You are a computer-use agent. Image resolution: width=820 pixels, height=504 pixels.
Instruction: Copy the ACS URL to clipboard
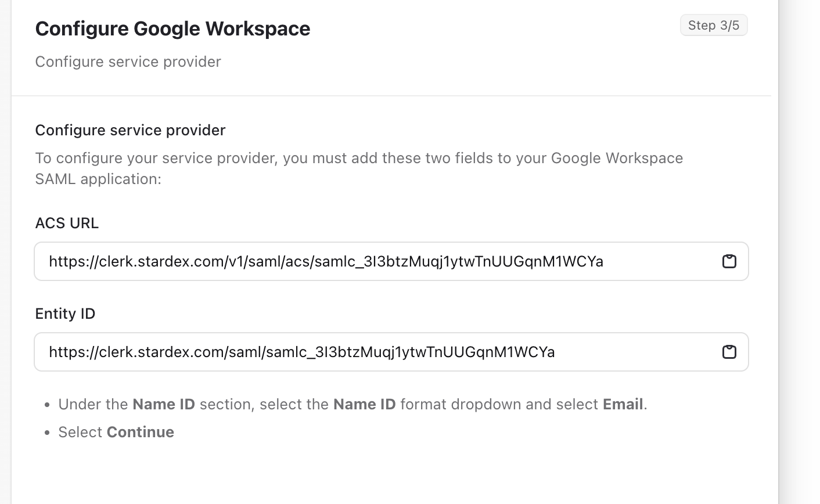729,261
